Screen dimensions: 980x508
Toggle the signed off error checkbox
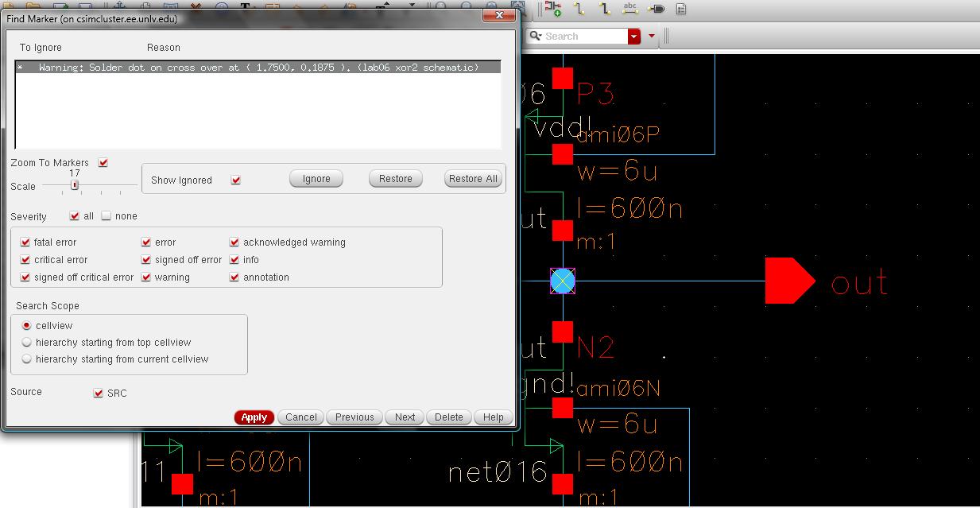coord(146,259)
